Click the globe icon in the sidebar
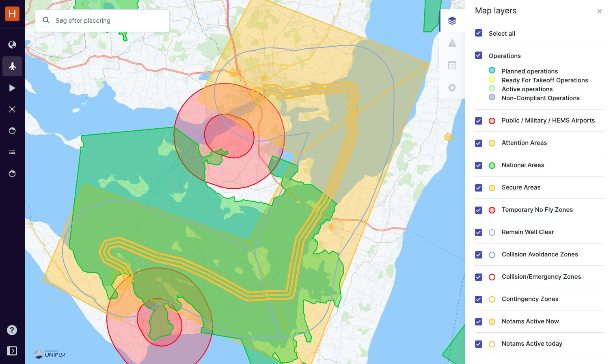Screen dimensions: 613x364 (12, 45)
